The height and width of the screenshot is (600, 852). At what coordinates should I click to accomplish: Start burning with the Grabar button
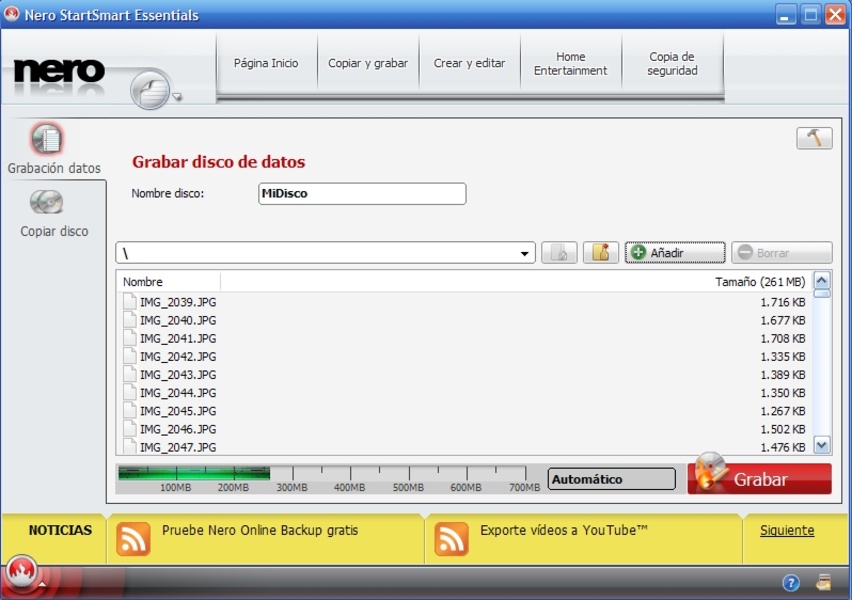point(760,479)
